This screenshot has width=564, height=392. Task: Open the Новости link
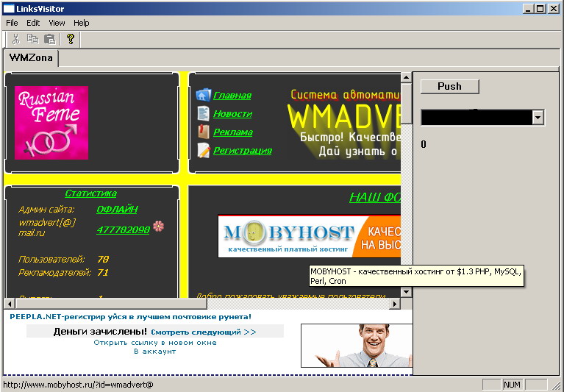click(232, 114)
